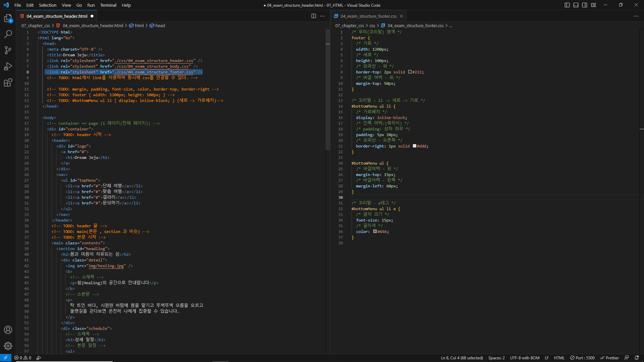Open the Source Control view
Viewport: 644px width, 362px height.
(8, 50)
